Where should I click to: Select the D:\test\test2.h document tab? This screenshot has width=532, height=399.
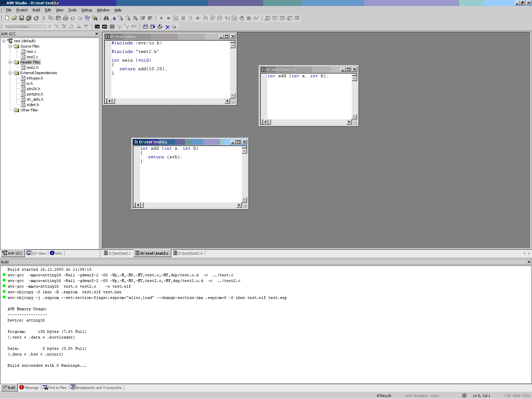click(188, 253)
